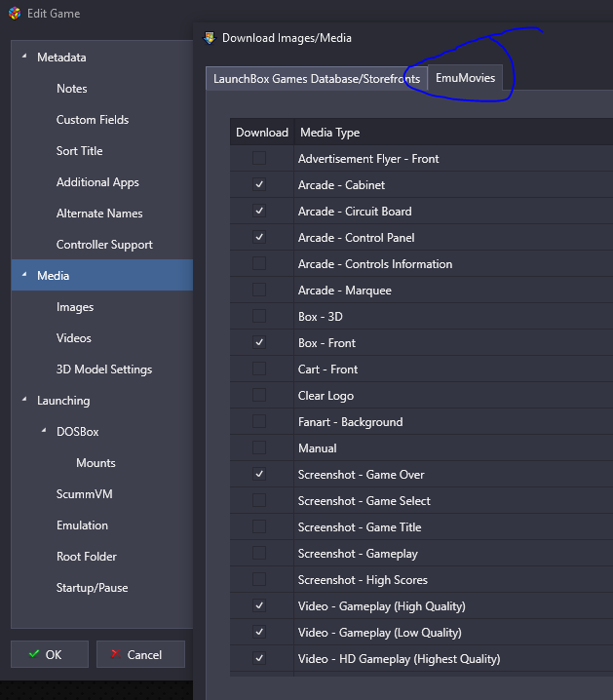Tick the Clear Logo checkbox
The image size is (613, 700).
tap(259, 395)
